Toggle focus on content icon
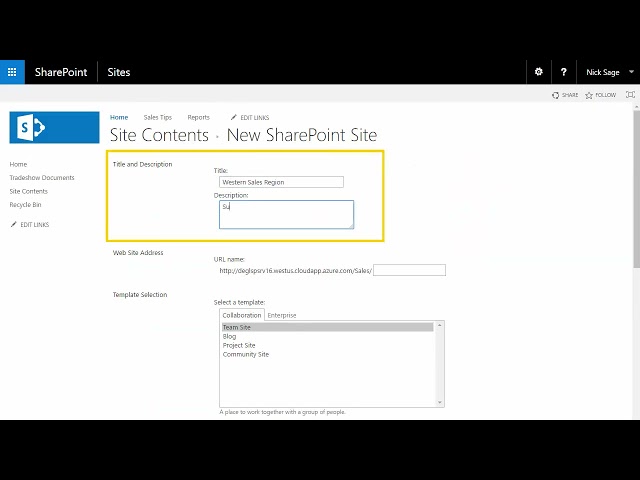 [630, 95]
